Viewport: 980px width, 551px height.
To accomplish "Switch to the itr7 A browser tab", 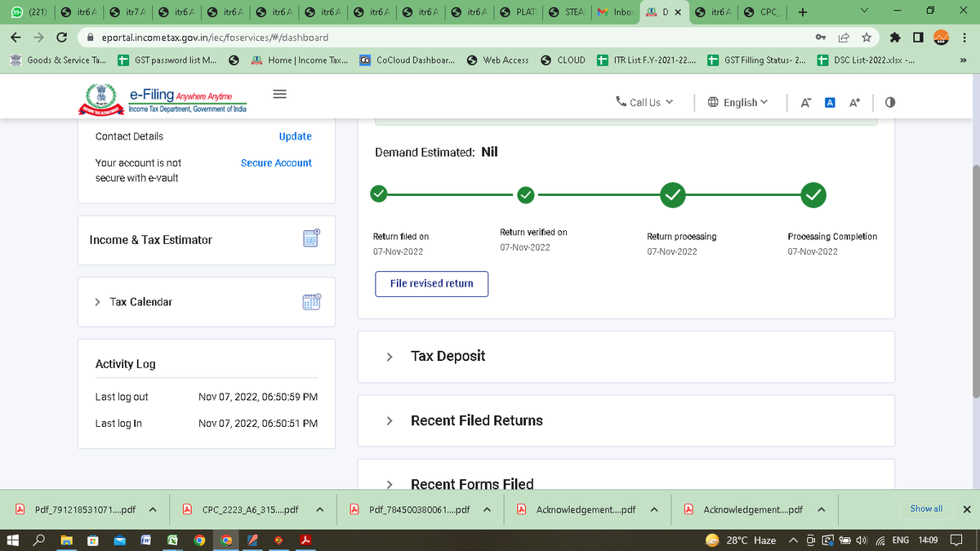I will 127,12.
